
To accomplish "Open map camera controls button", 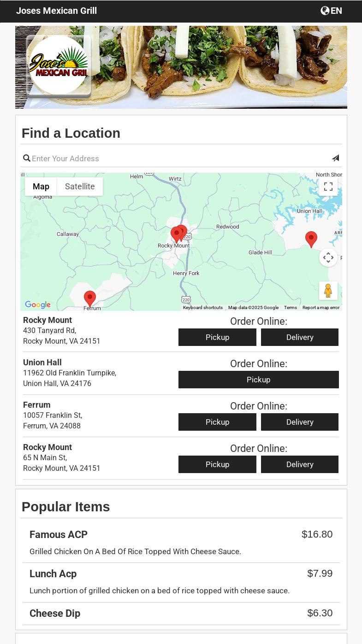I will click(x=328, y=258).
